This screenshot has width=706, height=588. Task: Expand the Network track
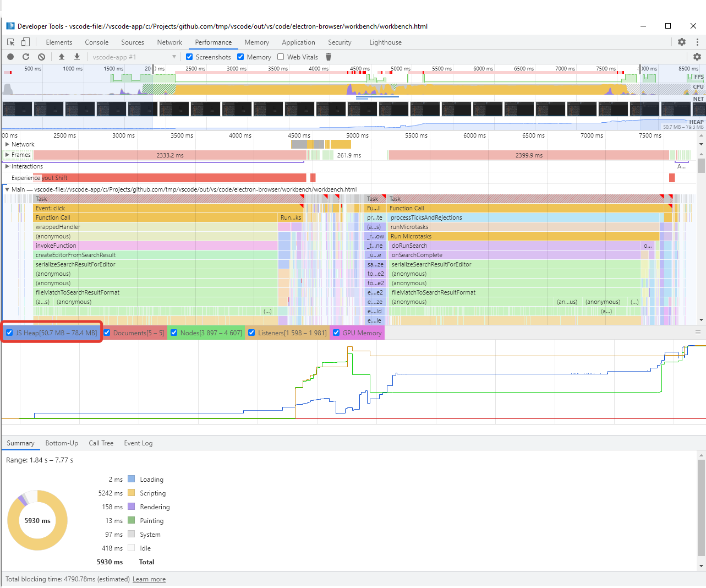tap(7, 144)
